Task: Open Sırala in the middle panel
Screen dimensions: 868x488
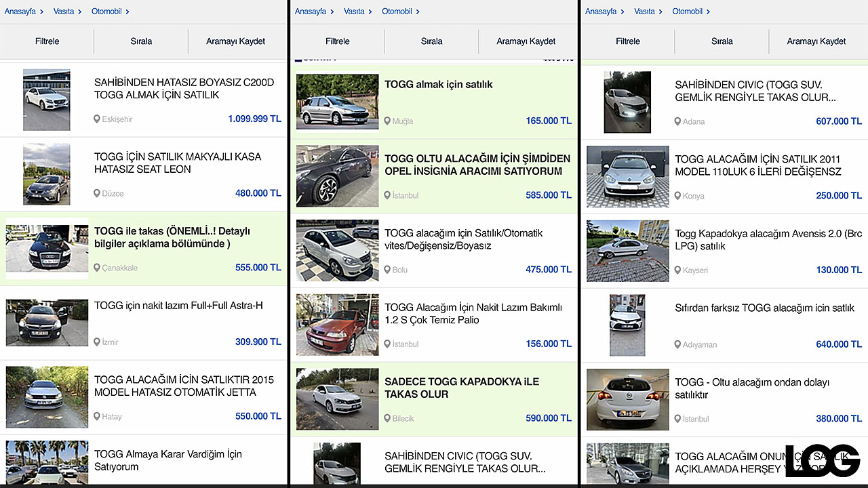Action: click(431, 41)
